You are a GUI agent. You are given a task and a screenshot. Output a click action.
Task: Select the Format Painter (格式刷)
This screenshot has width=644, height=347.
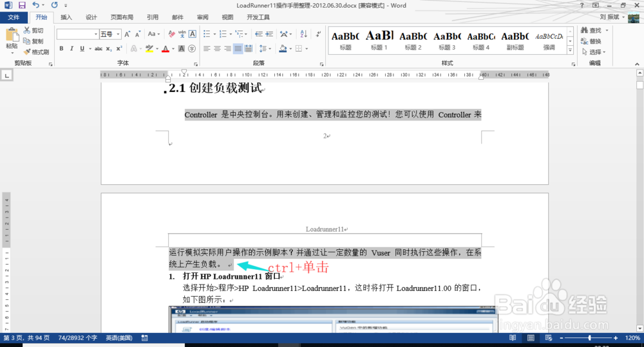point(36,52)
